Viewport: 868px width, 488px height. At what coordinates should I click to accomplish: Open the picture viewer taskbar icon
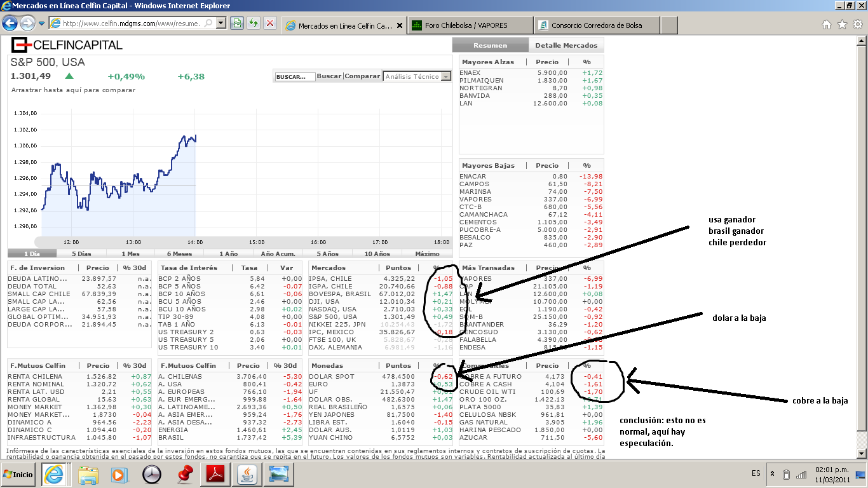pos(278,475)
